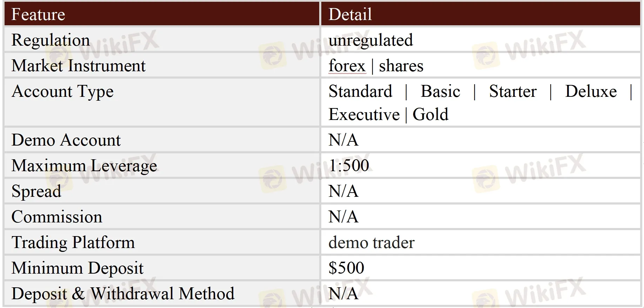Click the 1:500 leverage value
This screenshot has width=644, height=308.
[x=349, y=166]
